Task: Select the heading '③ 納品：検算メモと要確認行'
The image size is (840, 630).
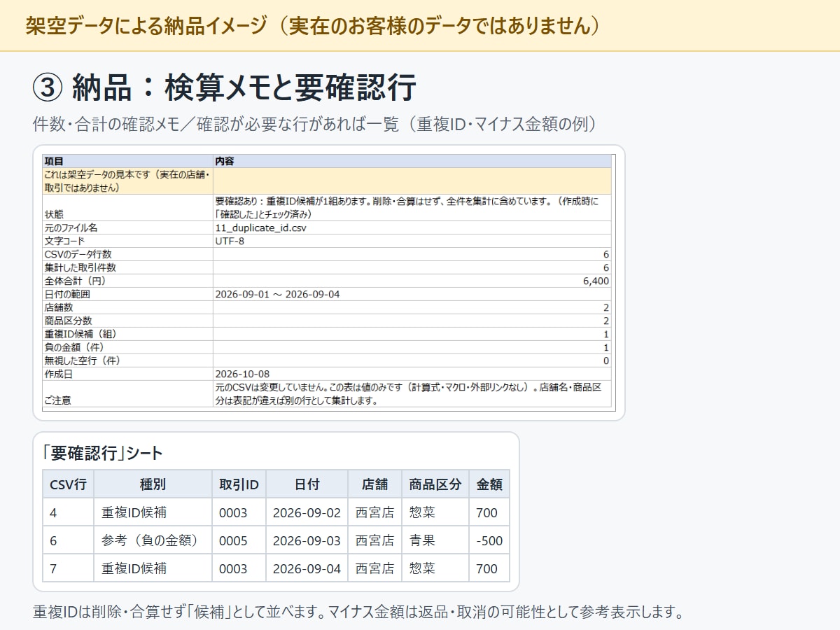Action: (x=225, y=87)
